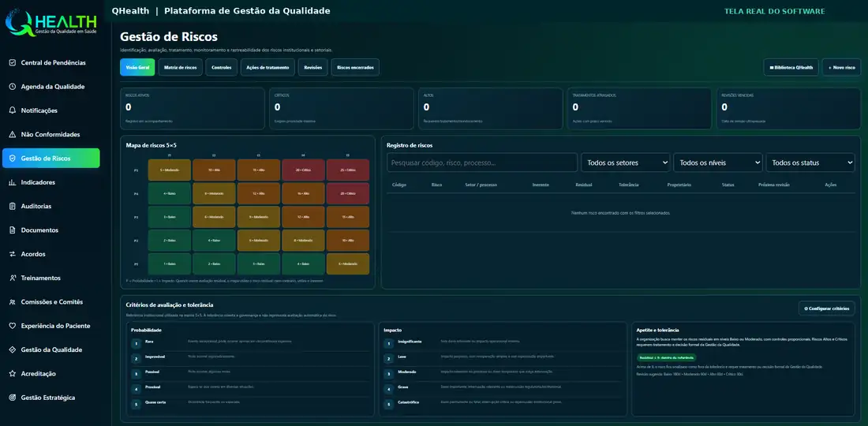Image resolution: width=868 pixels, height=426 pixels.
Task: Select the 1 • Baixo matrix cell
Action: coord(170,264)
